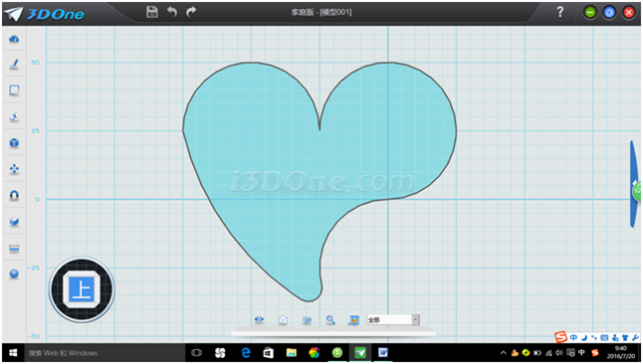The height and width of the screenshot is (364, 643).
Task: Click the 上 face of view cube
Action: click(x=82, y=289)
